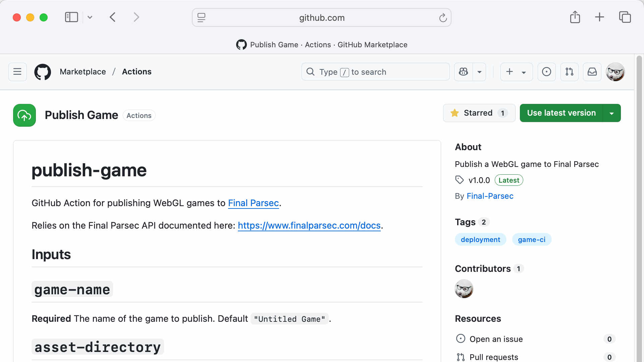
Task: Click the page vertical scrollbar
Action: point(639,208)
